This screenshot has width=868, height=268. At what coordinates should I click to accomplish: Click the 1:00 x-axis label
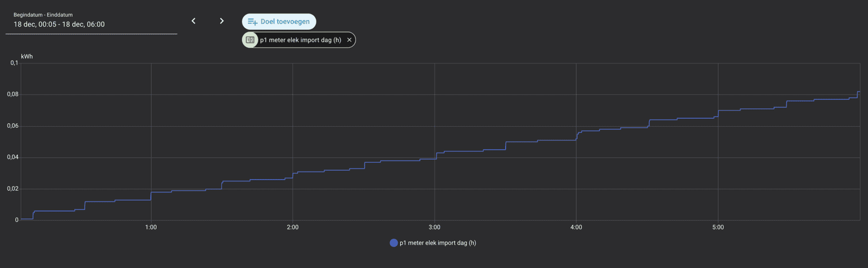(x=151, y=227)
